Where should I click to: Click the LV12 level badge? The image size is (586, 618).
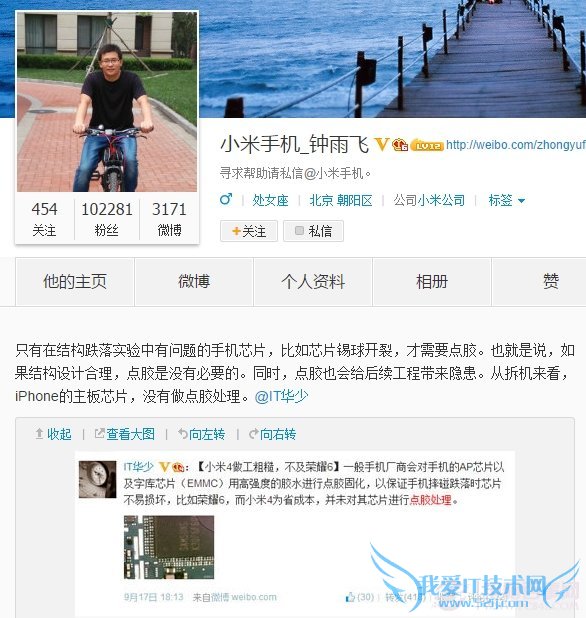(427, 145)
